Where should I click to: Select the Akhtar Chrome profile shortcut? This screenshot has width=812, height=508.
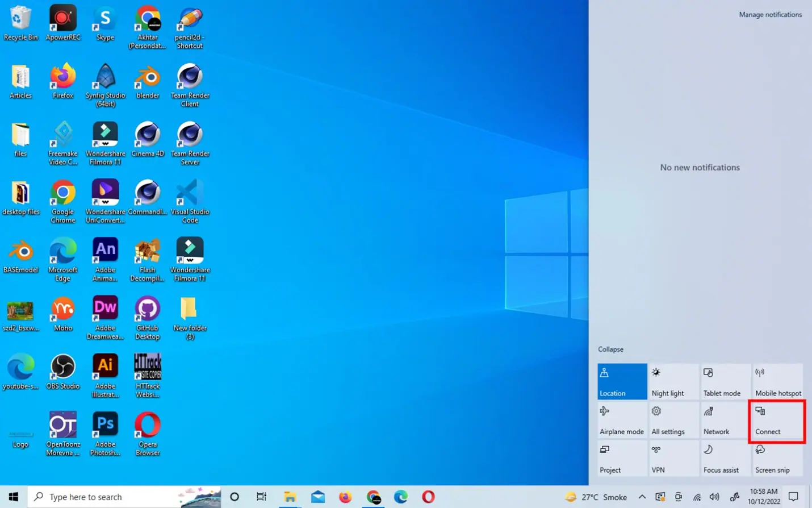[x=148, y=27]
